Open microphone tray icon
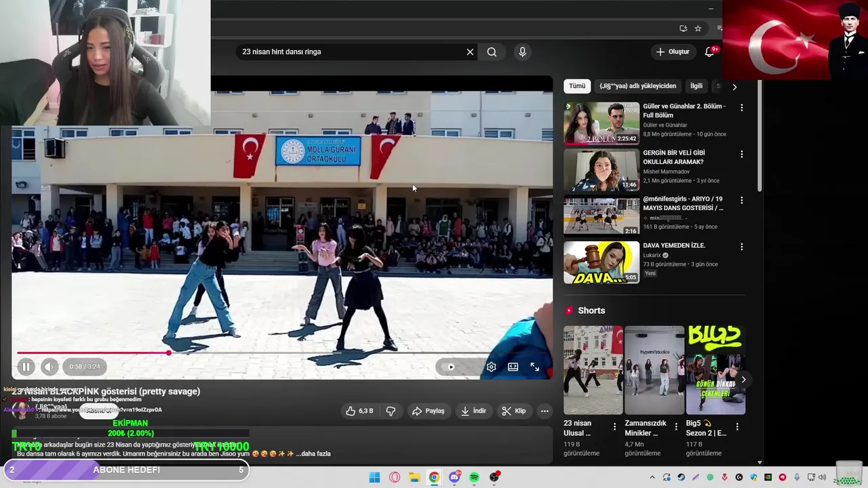Image resolution: width=868 pixels, height=488 pixels. point(797,477)
